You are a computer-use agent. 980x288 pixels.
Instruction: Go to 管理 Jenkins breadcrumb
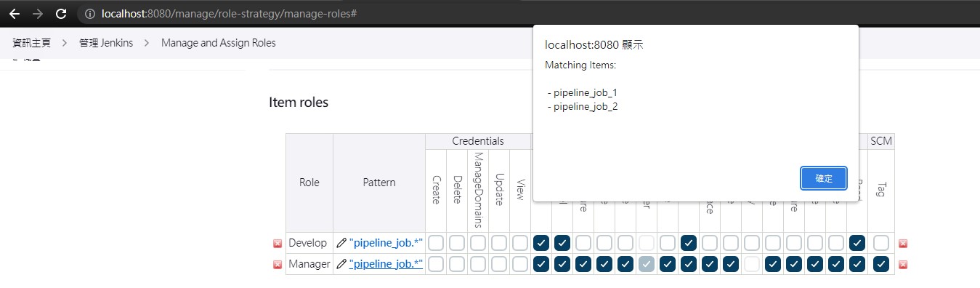pos(106,43)
